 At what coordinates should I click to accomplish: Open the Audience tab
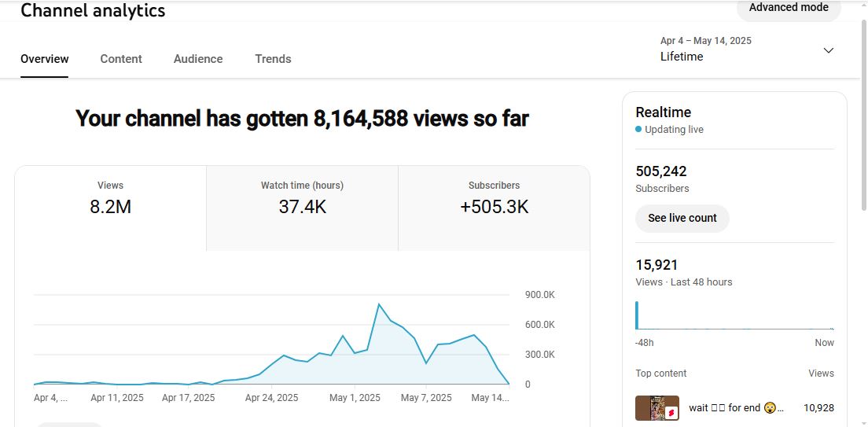(198, 59)
